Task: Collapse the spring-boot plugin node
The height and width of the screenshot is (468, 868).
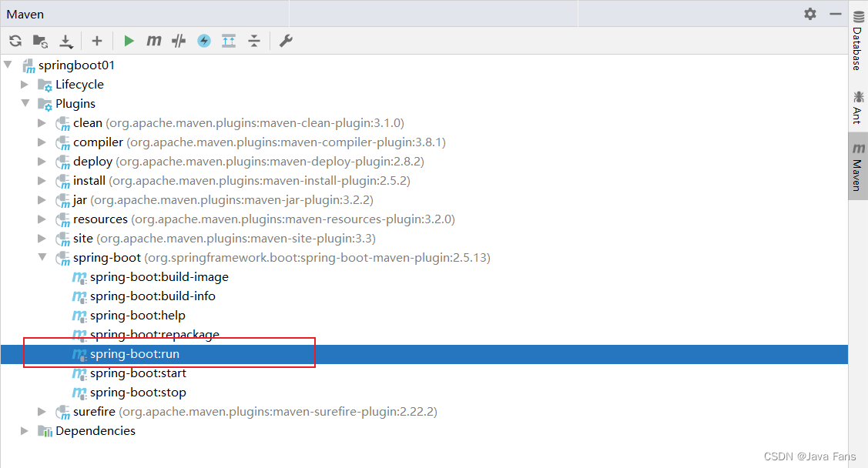Action: point(42,257)
